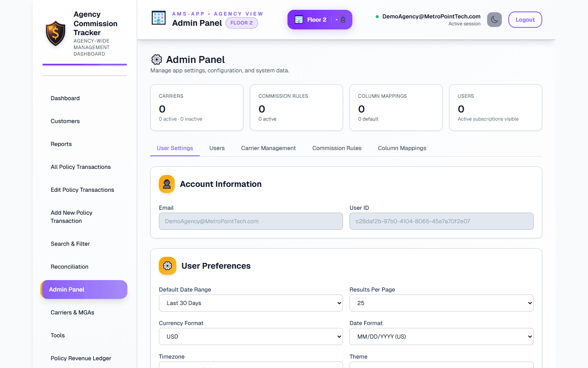The height and width of the screenshot is (368, 588).
Task: Switch to the Users tab
Action: [217, 148]
